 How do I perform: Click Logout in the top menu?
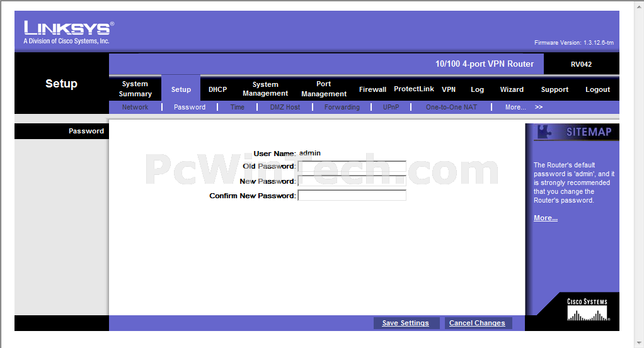[x=597, y=89]
